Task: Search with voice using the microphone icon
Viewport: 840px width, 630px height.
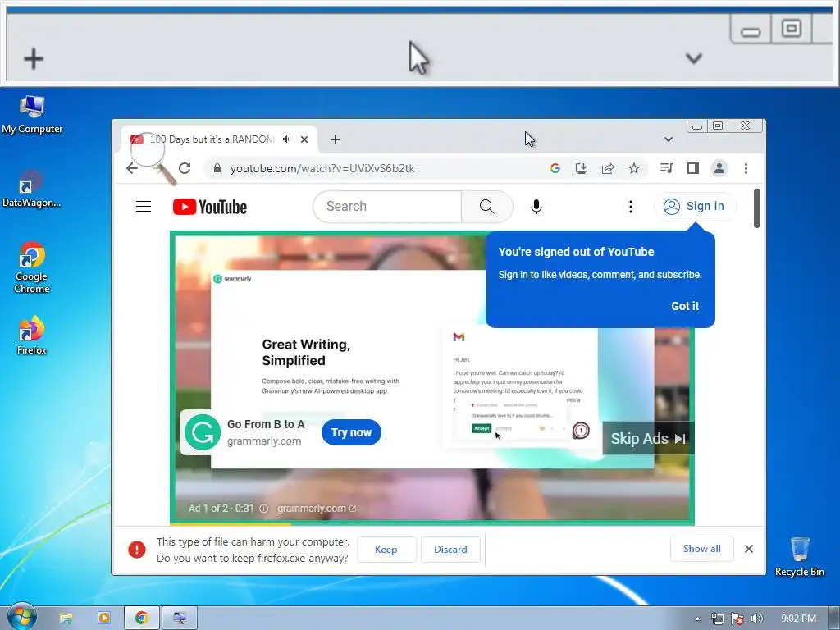Action: pos(536,206)
